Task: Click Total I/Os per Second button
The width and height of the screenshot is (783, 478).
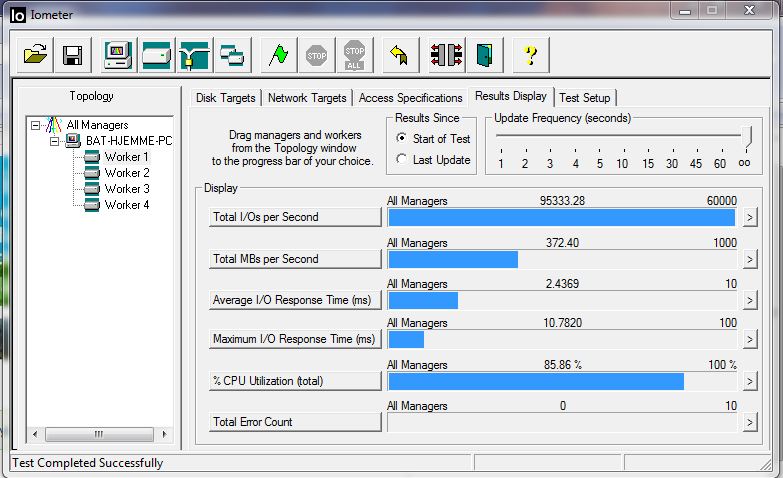Action: [295, 217]
